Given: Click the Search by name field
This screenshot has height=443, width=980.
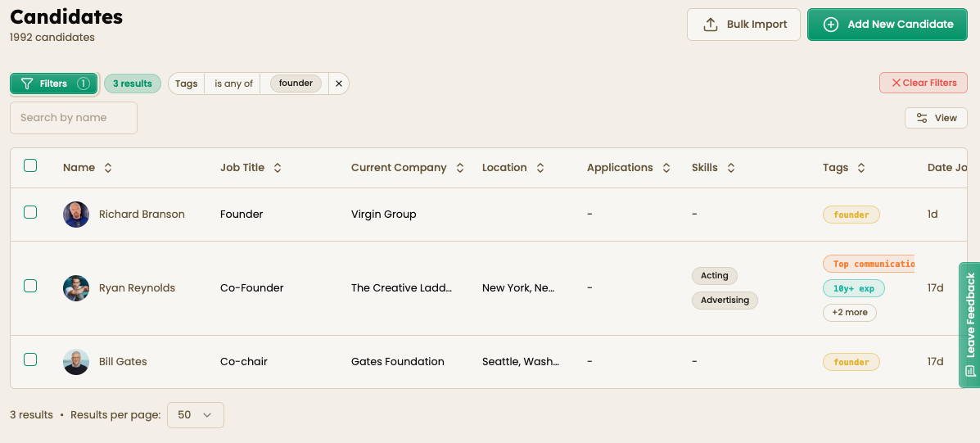Looking at the screenshot, I should click(74, 118).
